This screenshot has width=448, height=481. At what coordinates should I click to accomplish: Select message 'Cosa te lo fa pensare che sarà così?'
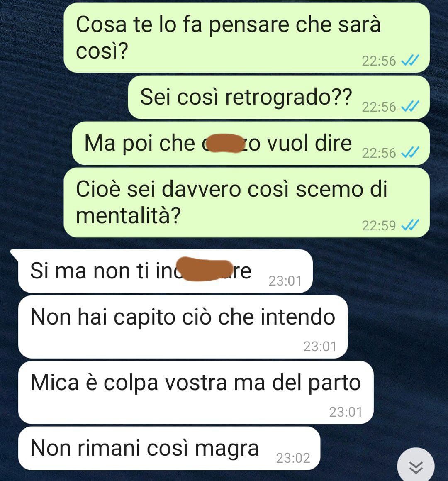click(x=246, y=38)
